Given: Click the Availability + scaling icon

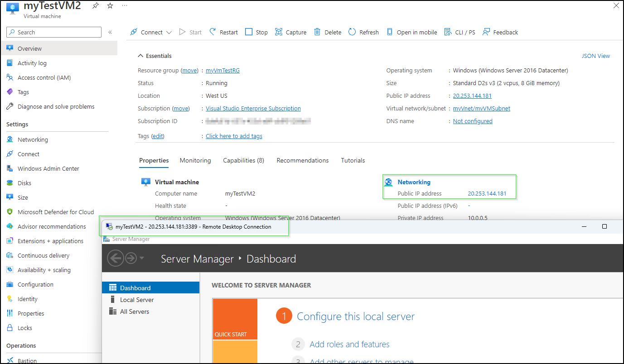Looking at the screenshot, I should (x=10, y=270).
